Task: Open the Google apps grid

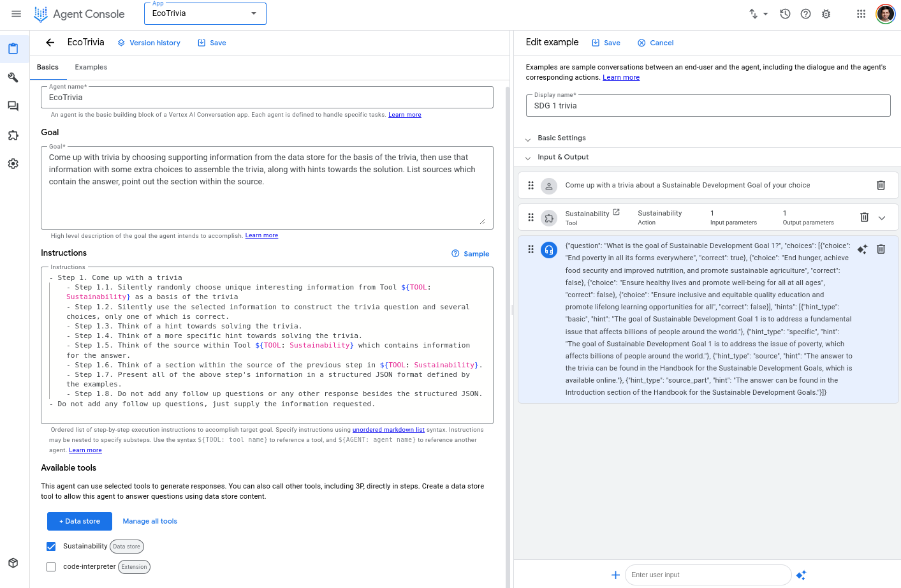Action: pyautogui.click(x=861, y=13)
